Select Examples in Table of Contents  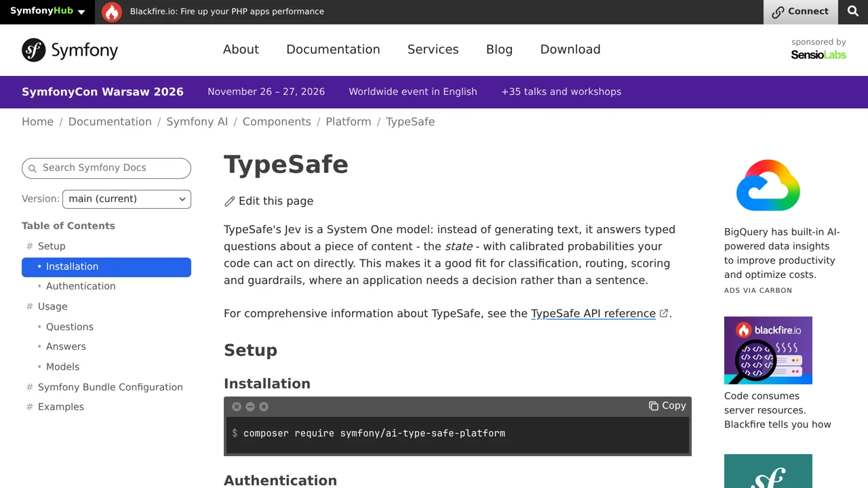[x=61, y=407]
